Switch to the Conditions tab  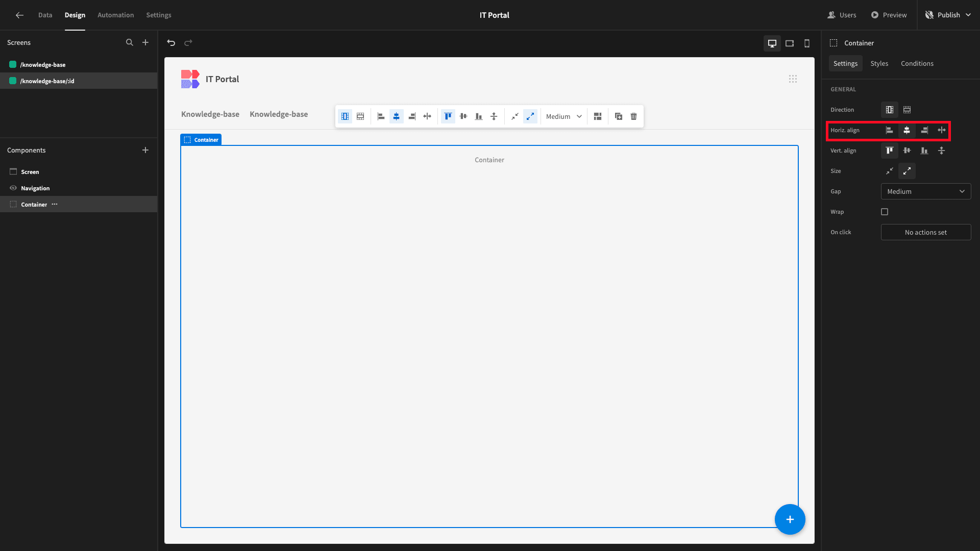click(917, 63)
